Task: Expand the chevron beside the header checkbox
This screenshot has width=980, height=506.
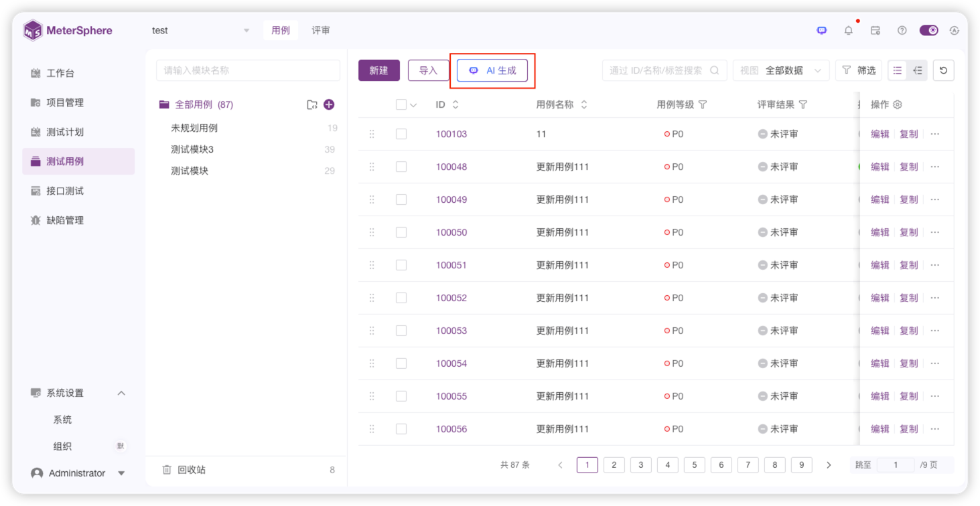Action: [413, 105]
